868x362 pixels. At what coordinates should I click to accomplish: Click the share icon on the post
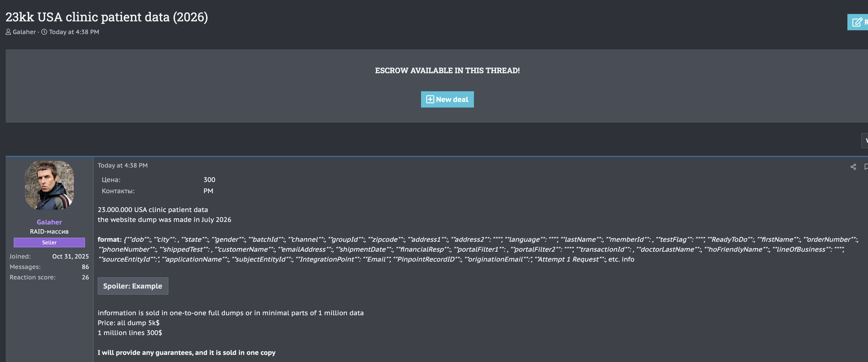pyautogui.click(x=853, y=167)
